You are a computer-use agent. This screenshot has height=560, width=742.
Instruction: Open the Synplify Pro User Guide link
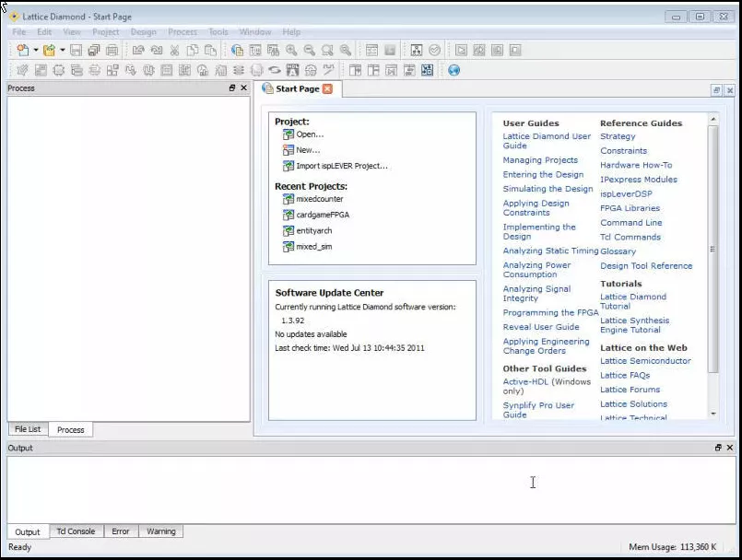tap(538, 410)
